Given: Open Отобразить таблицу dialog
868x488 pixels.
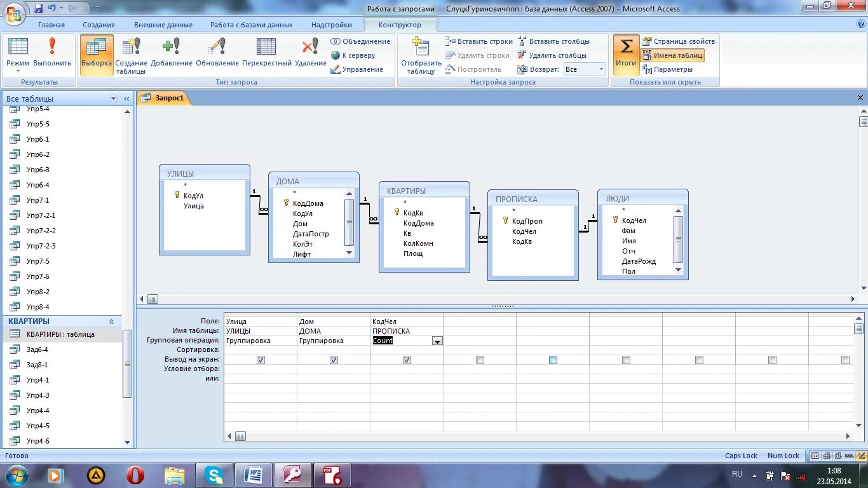Looking at the screenshot, I should (x=421, y=56).
